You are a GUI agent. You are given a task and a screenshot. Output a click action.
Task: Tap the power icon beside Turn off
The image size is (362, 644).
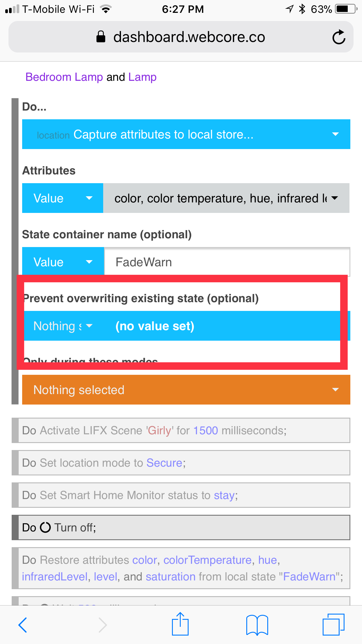click(45, 527)
